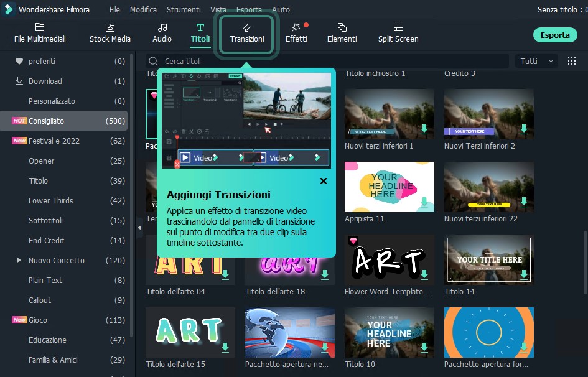The width and height of the screenshot is (588, 377).
Task: Download Titolo dell'arte 04
Action: [x=225, y=275]
